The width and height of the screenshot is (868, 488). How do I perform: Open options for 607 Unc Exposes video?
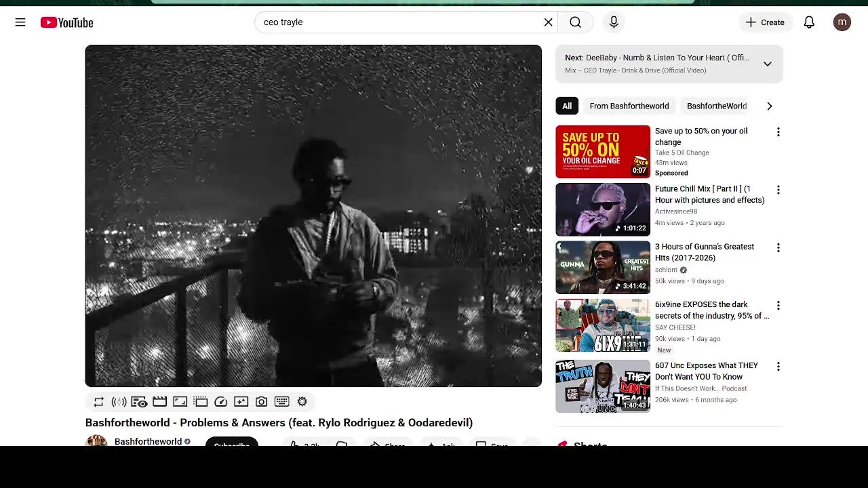pyautogui.click(x=778, y=367)
